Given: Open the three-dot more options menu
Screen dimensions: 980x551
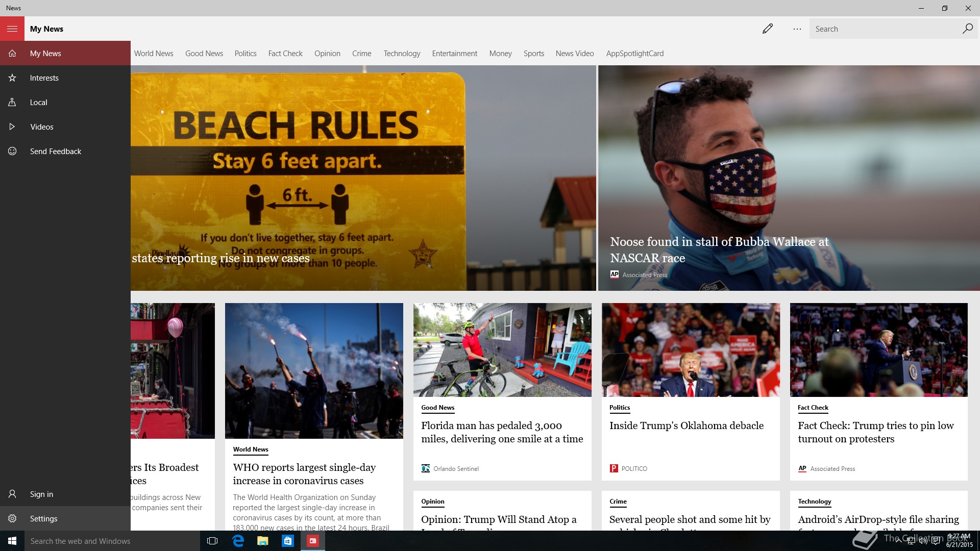Looking at the screenshot, I should [797, 29].
